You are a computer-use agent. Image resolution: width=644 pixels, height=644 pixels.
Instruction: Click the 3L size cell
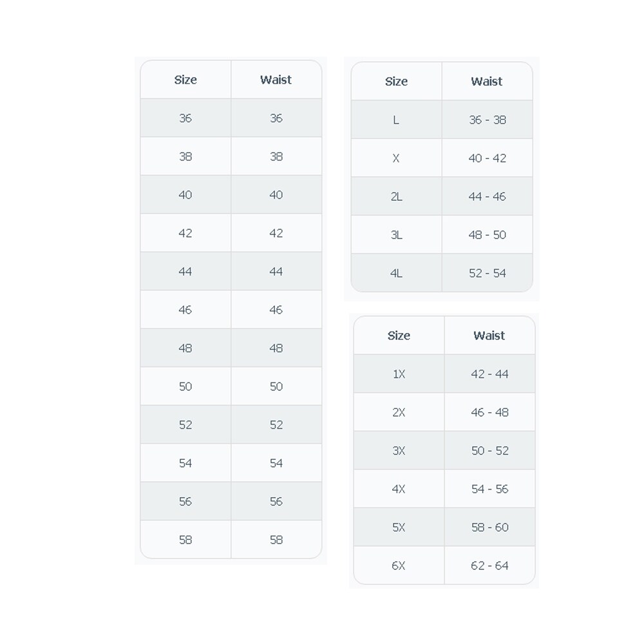[x=396, y=235]
